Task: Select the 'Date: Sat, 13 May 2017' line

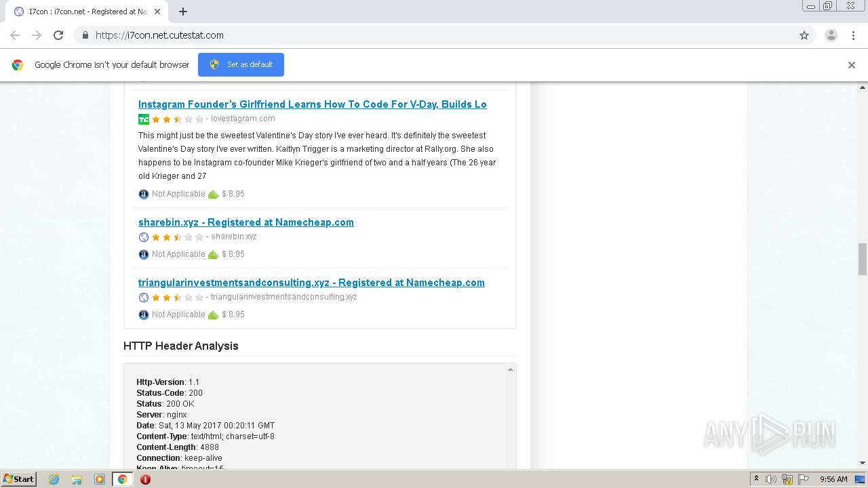Action: point(205,426)
